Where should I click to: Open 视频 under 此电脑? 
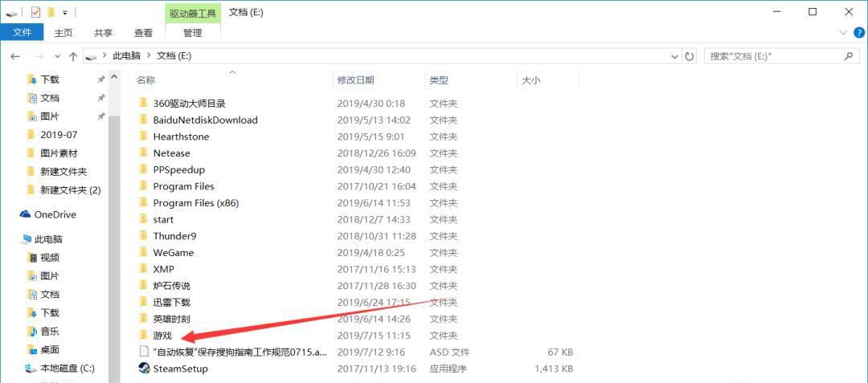(x=50, y=258)
